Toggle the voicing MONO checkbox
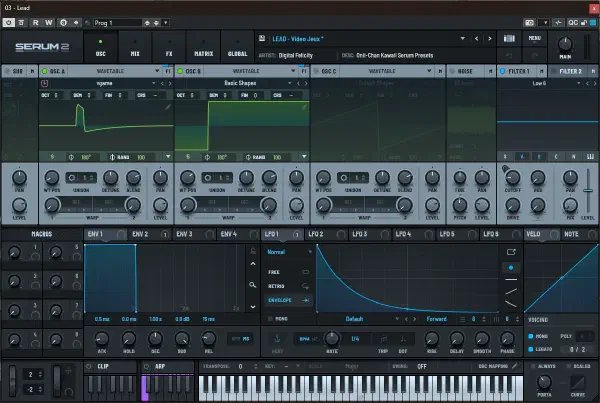Image resolution: width=600 pixels, height=403 pixels. coord(530,336)
